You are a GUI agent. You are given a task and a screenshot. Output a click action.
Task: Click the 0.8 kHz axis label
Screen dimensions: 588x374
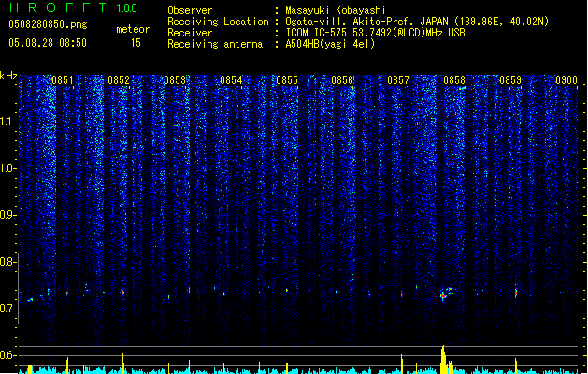tap(8, 262)
